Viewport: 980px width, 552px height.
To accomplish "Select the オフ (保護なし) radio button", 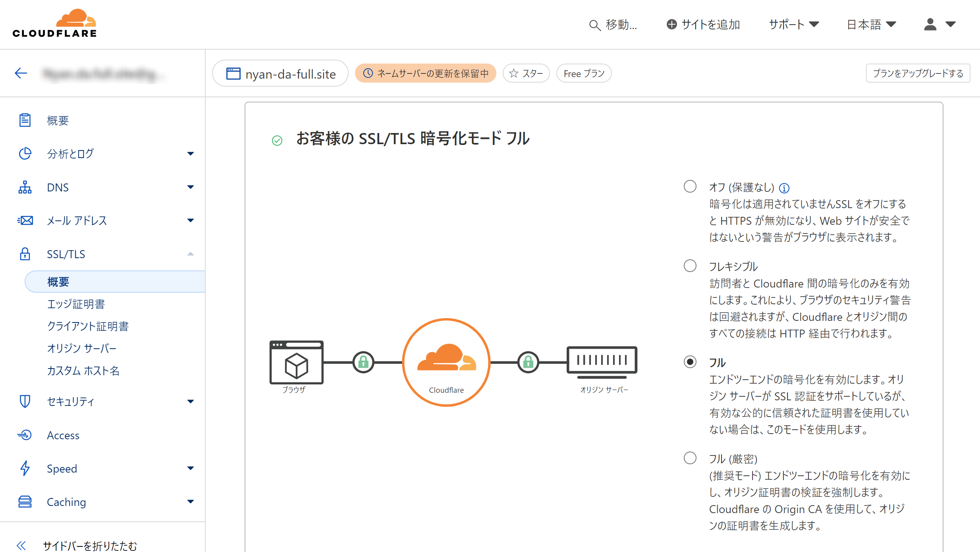I will (x=690, y=186).
